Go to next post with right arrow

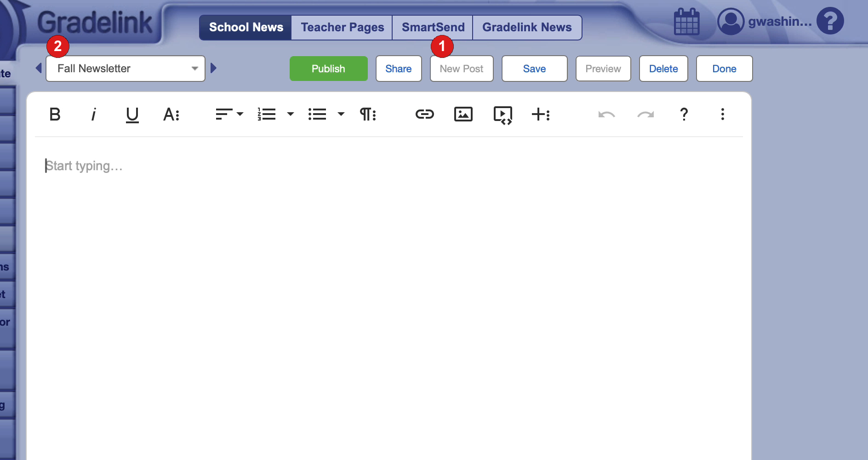[x=213, y=68]
